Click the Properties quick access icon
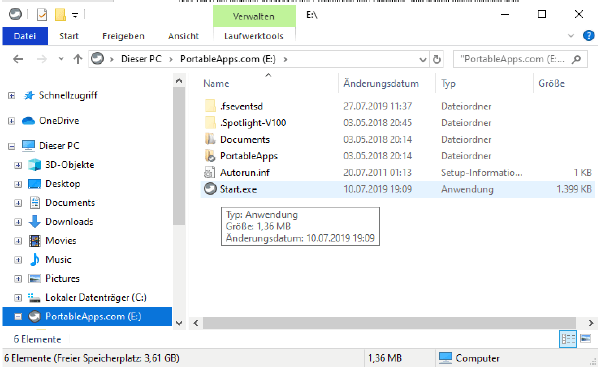599x368 pixels. point(42,15)
